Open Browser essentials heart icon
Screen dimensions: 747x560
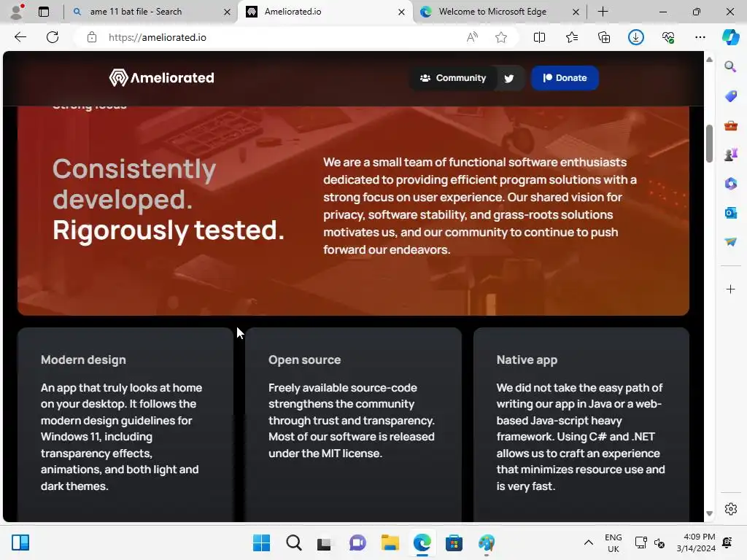tap(668, 37)
